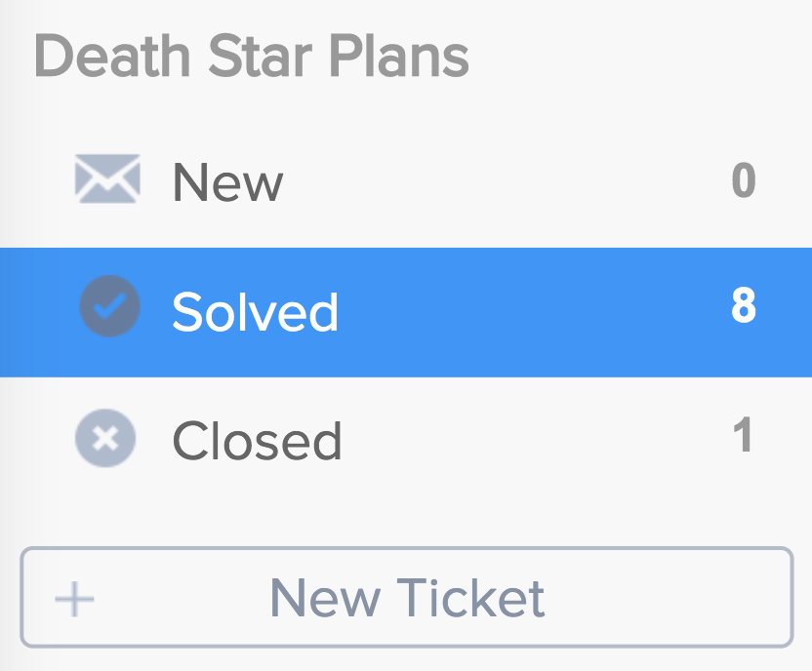Click the count 0 next to New

[x=744, y=179]
